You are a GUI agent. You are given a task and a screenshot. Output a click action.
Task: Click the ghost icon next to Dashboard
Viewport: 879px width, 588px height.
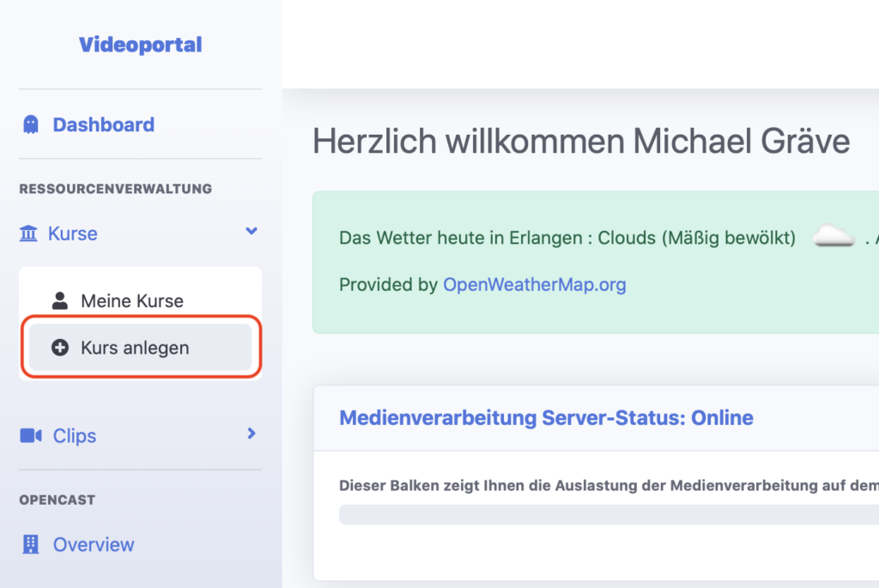point(31,124)
